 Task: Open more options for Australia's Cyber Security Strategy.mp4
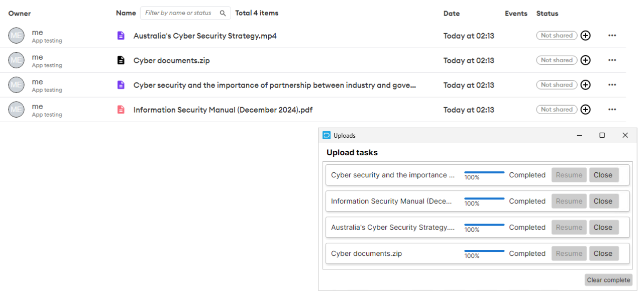coord(612,36)
